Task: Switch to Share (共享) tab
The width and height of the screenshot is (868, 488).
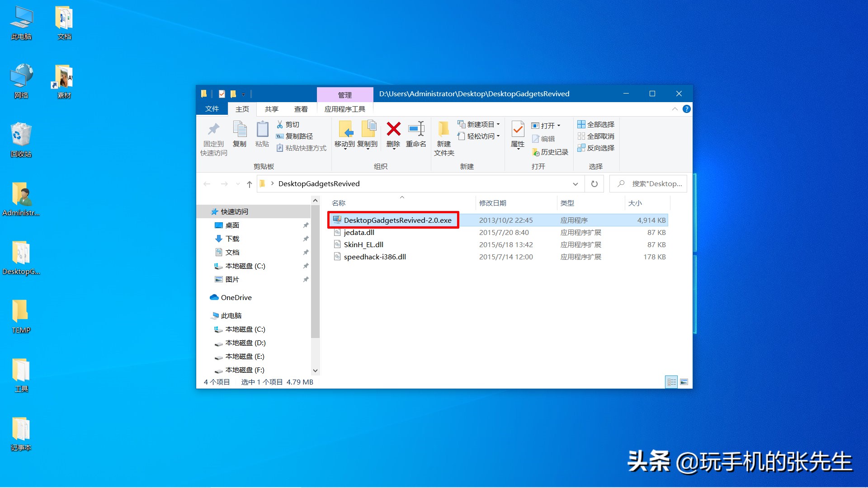Action: 272,109
